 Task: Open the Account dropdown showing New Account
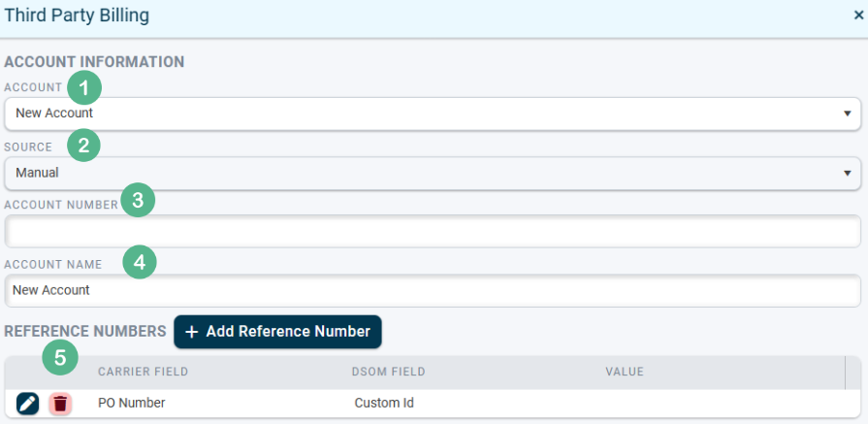pos(433,113)
